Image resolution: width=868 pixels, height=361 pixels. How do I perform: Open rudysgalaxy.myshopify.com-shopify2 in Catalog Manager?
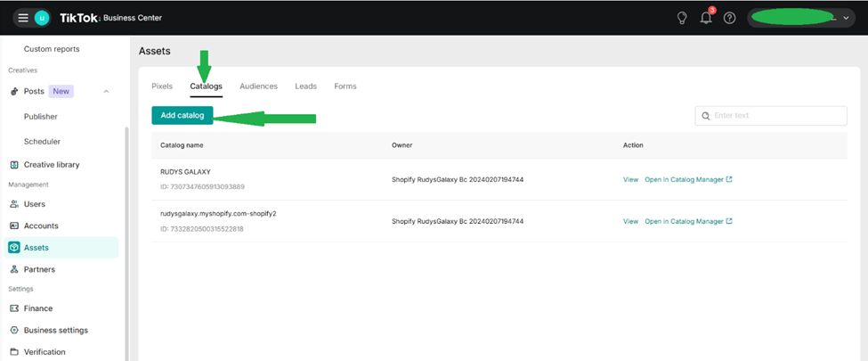coord(687,221)
